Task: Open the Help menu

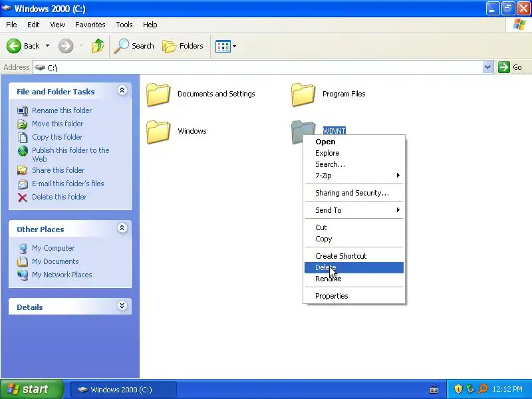Action: coord(150,25)
